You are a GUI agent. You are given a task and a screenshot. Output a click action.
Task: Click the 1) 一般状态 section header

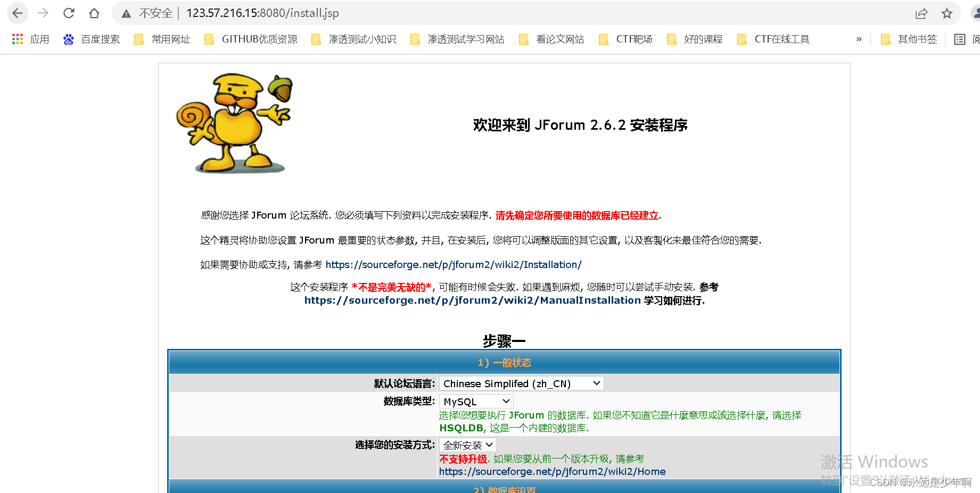pos(504,363)
